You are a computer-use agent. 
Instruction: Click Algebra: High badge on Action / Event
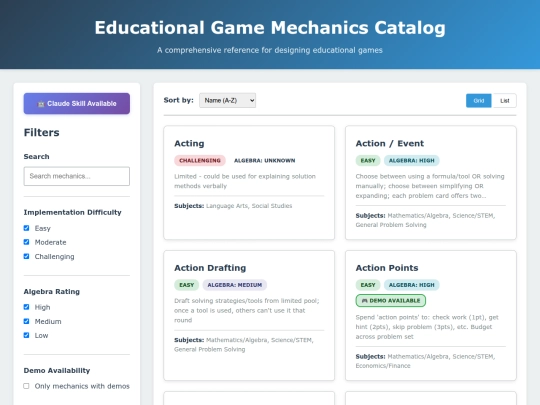click(412, 160)
